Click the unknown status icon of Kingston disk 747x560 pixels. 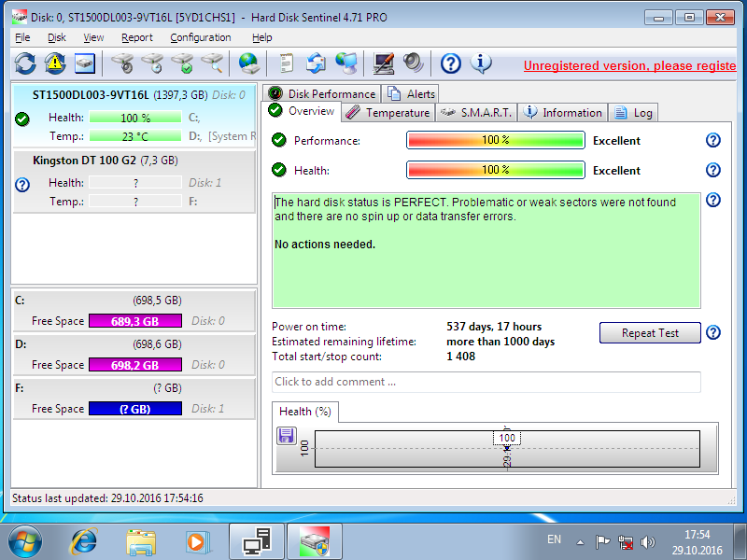(x=22, y=185)
